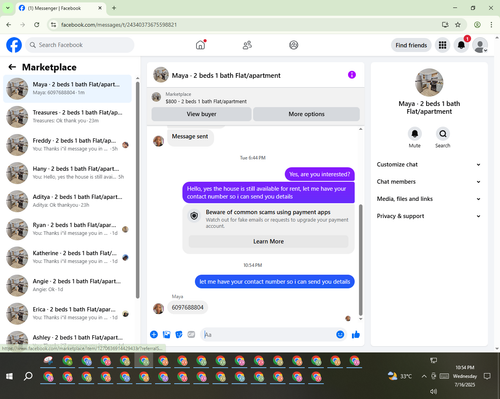The height and width of the screenshot is (399, 500).
Task: Choose a sticker in composer
Action: pos(179,334)
